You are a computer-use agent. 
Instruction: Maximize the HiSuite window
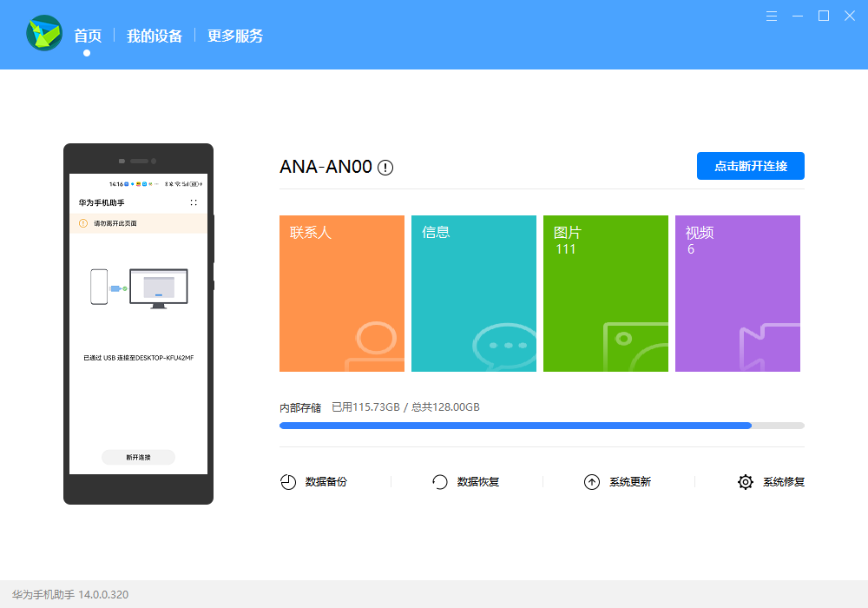point(823,16)
